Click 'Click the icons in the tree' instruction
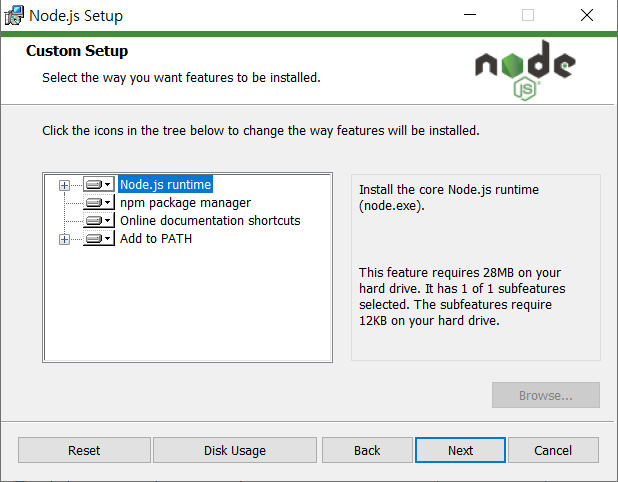618x482 pixels. point(261,130)
